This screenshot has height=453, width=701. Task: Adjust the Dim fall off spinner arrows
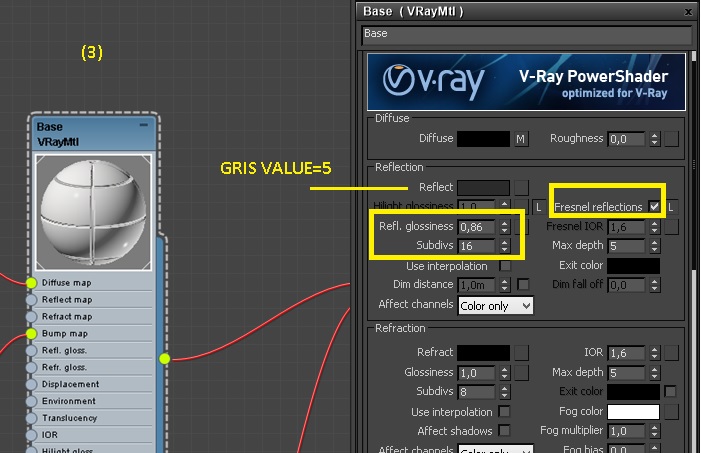[655, 285]
